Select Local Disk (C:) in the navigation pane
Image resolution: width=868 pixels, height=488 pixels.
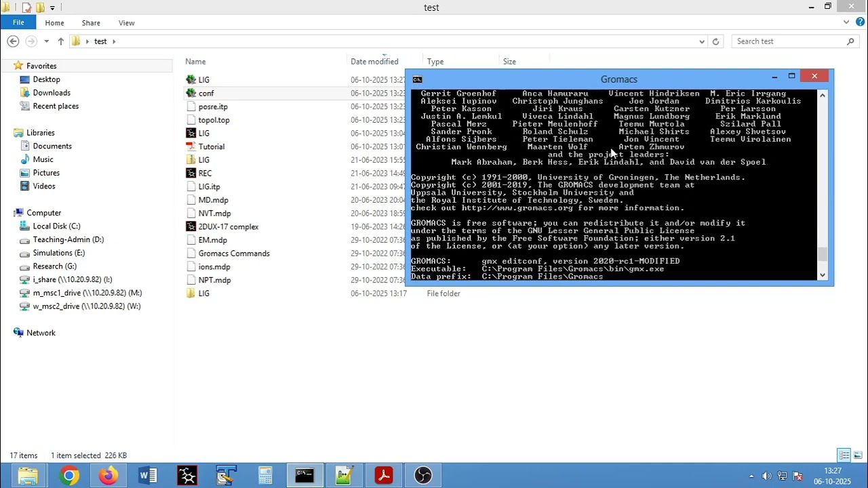tap(56, 226)
